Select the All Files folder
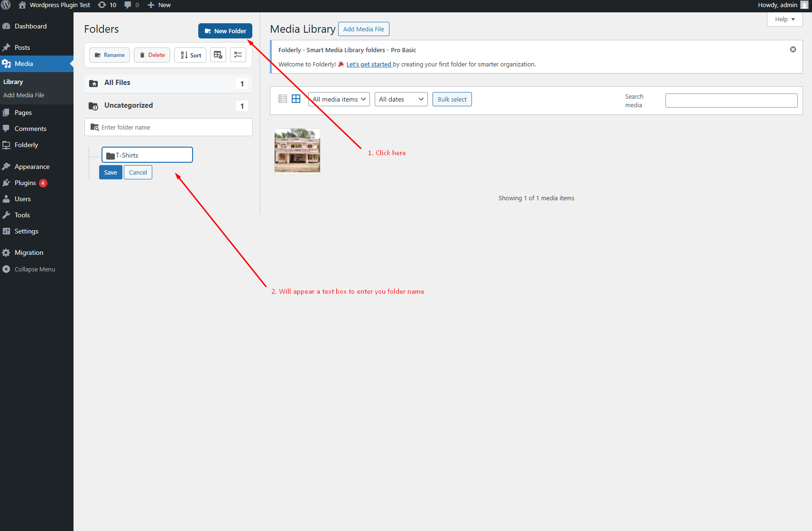Viewport: 812px width, 531px height. (x=168, y=83)
